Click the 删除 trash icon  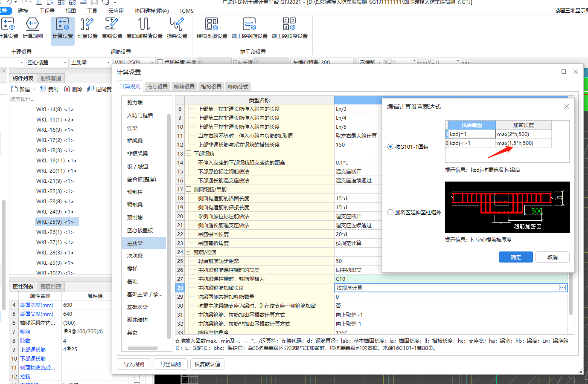coord(67,89)
